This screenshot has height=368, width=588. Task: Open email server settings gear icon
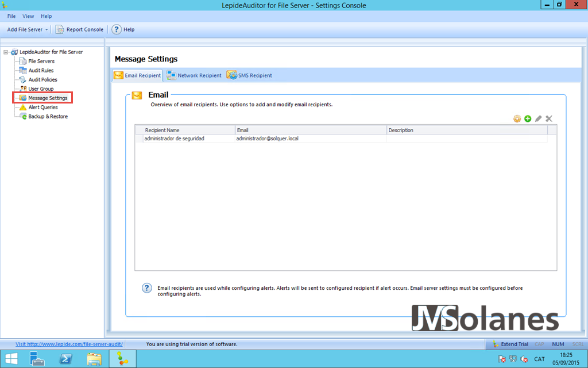point(517,118)
